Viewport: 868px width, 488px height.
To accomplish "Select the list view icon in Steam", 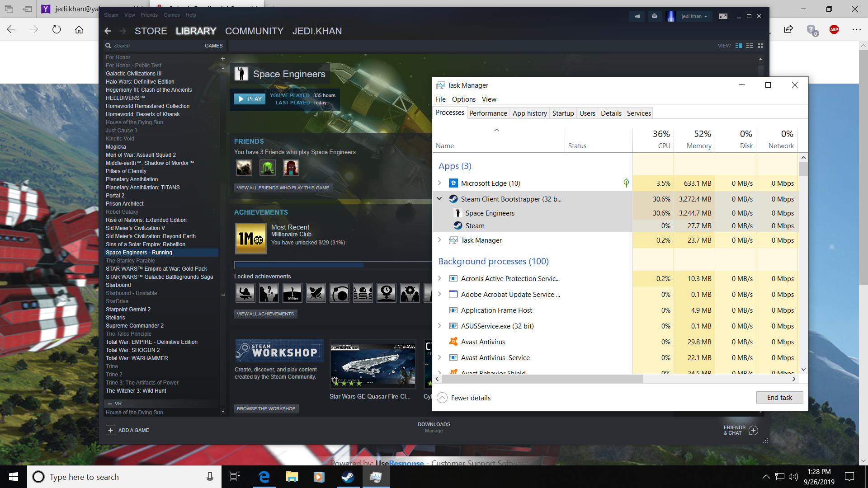I will pos(750,46).
